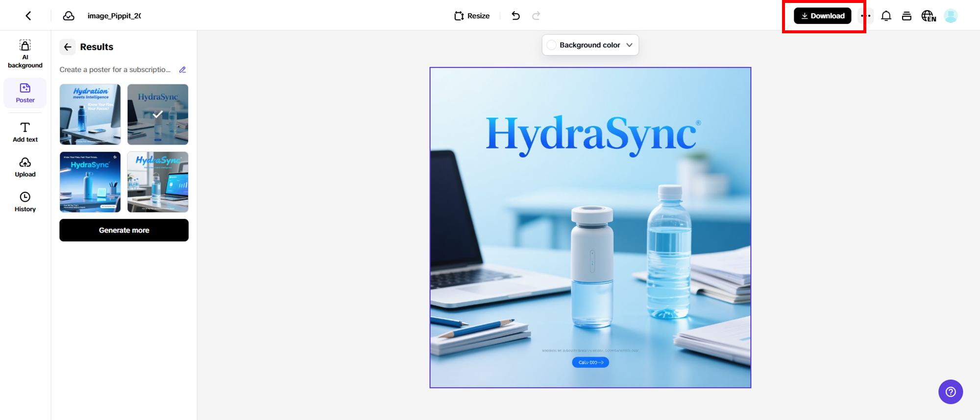
Task: Click the Resize button
Action: (x=472, y=16)
